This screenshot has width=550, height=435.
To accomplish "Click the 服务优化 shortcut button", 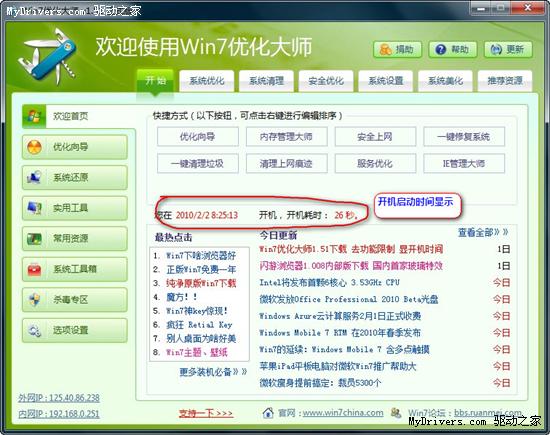I will [375, 163].
